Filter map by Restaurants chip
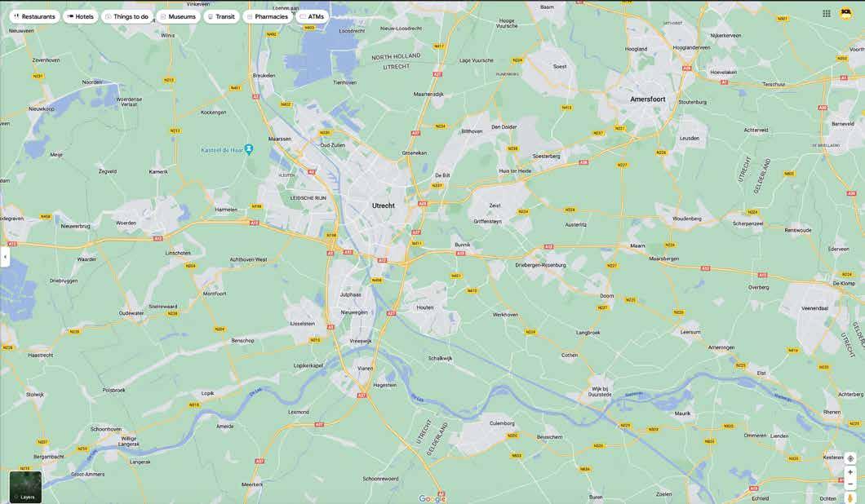865x504 pixels. click(34, 16)
